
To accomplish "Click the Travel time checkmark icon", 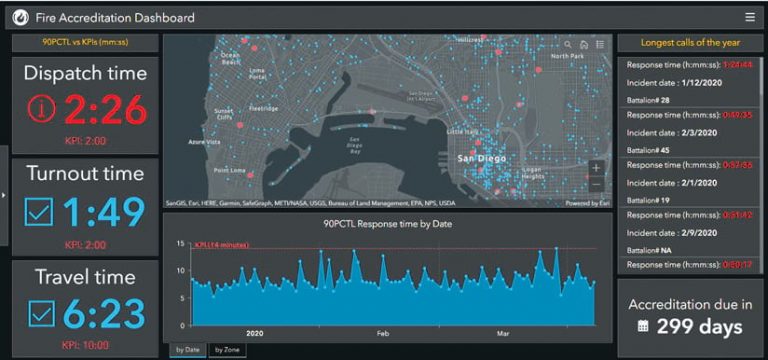I will [x=41, y=313].
